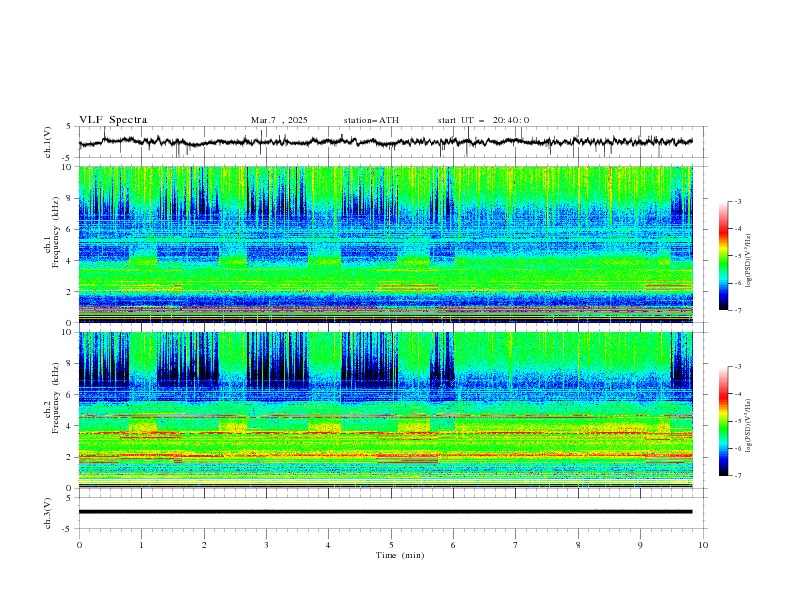The image size is (792, 612).
Task: Click the time axis tick label 5
Action: click(x=391, y=545)
